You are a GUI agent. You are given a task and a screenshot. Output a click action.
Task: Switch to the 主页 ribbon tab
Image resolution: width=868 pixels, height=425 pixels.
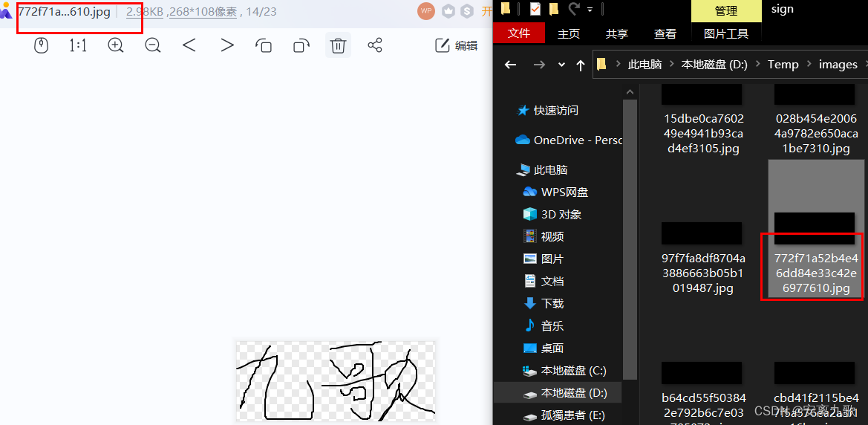click(569, 33)
